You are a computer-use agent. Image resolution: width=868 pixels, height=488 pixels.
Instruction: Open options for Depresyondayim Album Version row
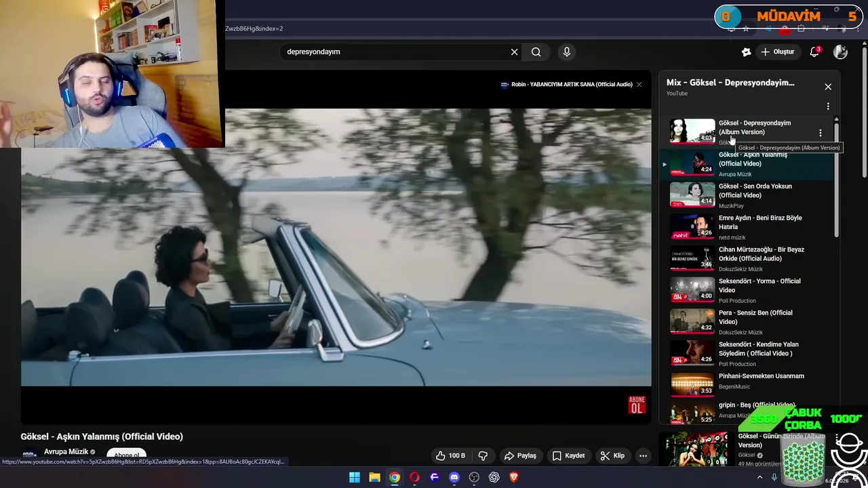pos(821,133)
